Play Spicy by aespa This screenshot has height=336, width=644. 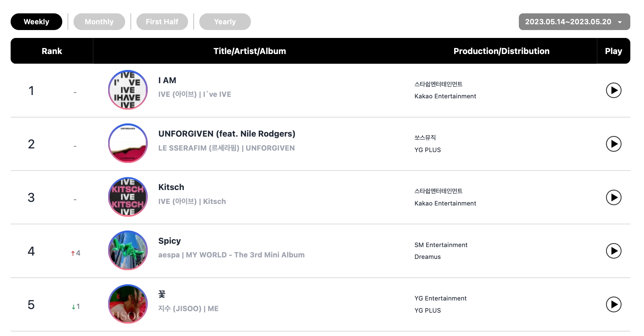pyautogui.click(x=613, y=251)
